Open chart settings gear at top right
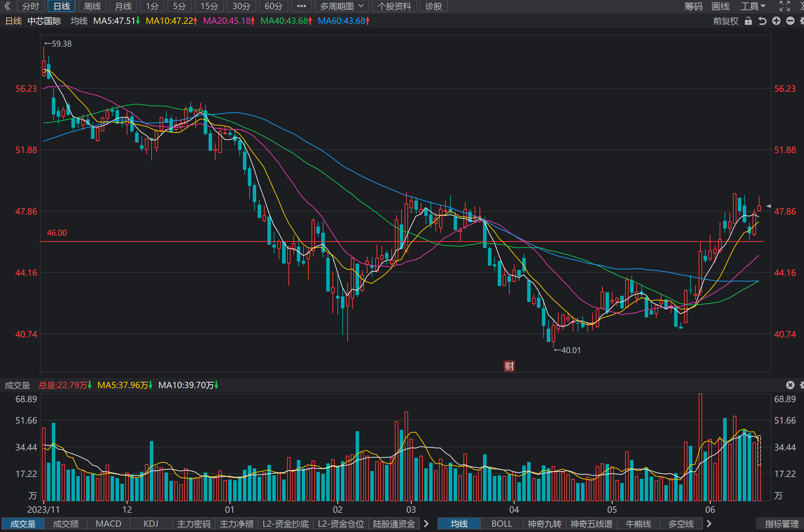This screenshot has height=532, width=804. (x=802, y=21)
